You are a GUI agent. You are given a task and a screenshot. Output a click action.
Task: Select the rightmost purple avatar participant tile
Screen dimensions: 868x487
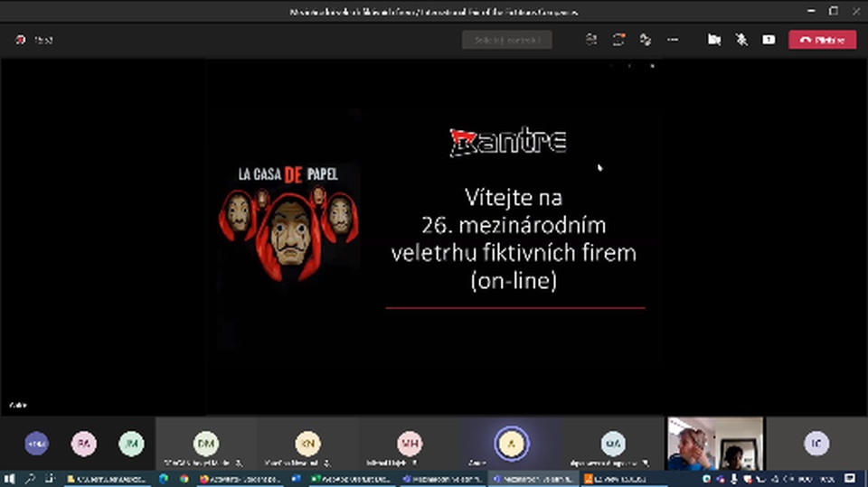coord(816,444)
